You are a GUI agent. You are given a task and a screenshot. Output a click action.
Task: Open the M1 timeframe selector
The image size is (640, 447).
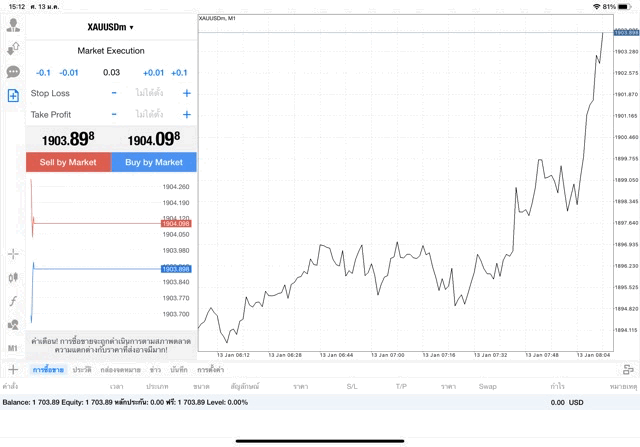(x=13, y=348)
